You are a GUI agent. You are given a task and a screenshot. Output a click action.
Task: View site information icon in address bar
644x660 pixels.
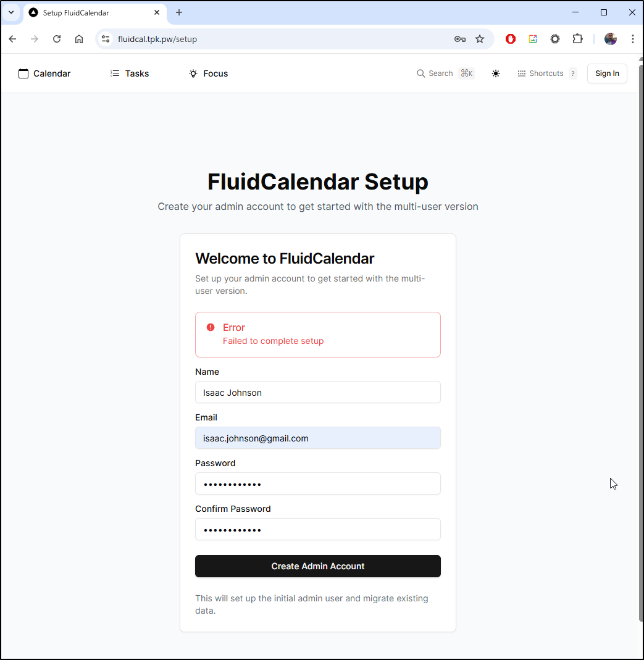pyautogui.click(x=106, y=39)
